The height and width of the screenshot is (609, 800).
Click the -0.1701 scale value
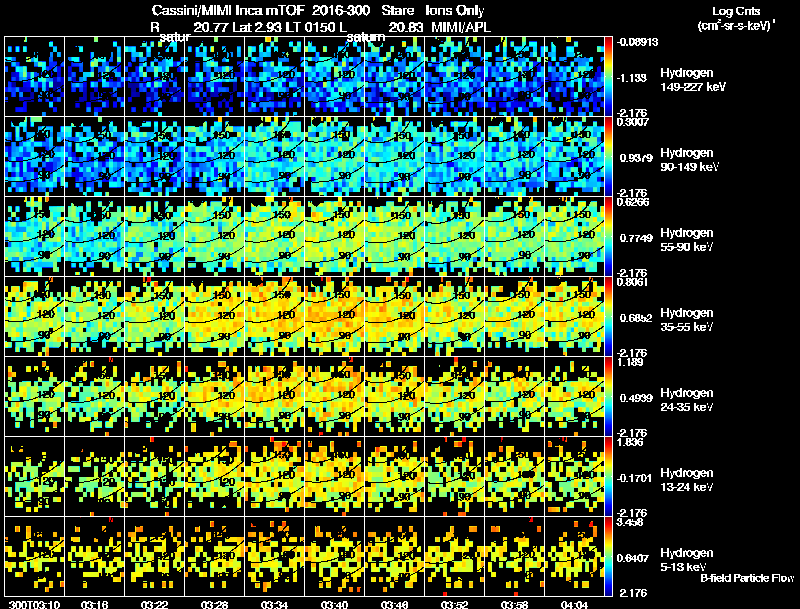(634, 478)
